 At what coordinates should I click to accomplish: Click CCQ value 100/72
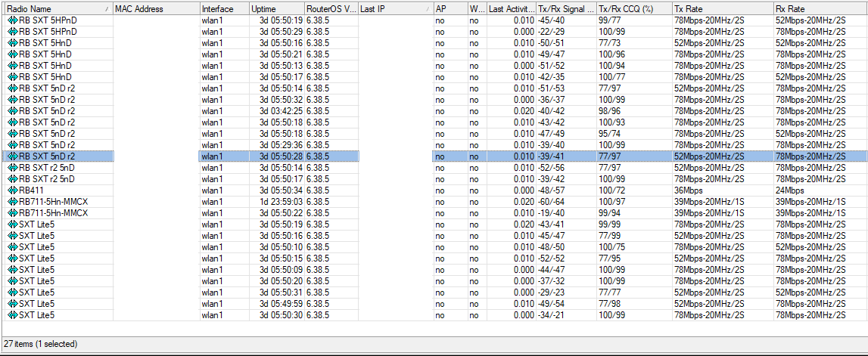(x=611, y=190)
